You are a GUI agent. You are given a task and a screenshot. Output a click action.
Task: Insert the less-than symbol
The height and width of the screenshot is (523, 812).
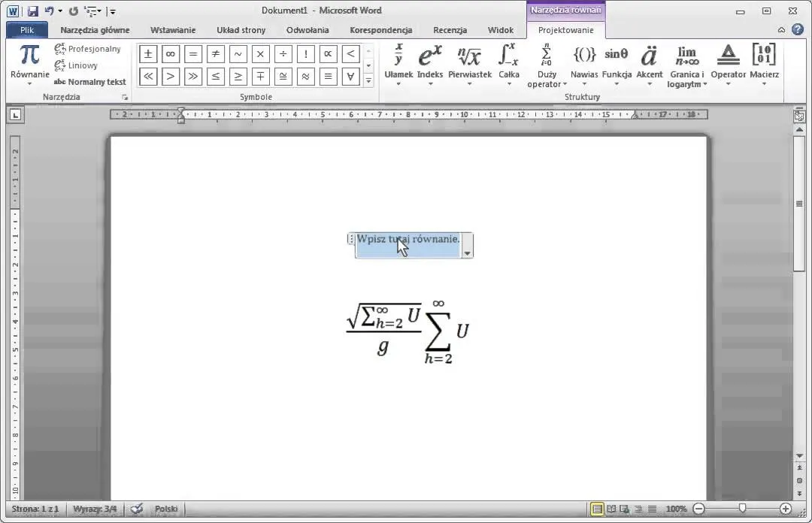[x=350, y=53]
